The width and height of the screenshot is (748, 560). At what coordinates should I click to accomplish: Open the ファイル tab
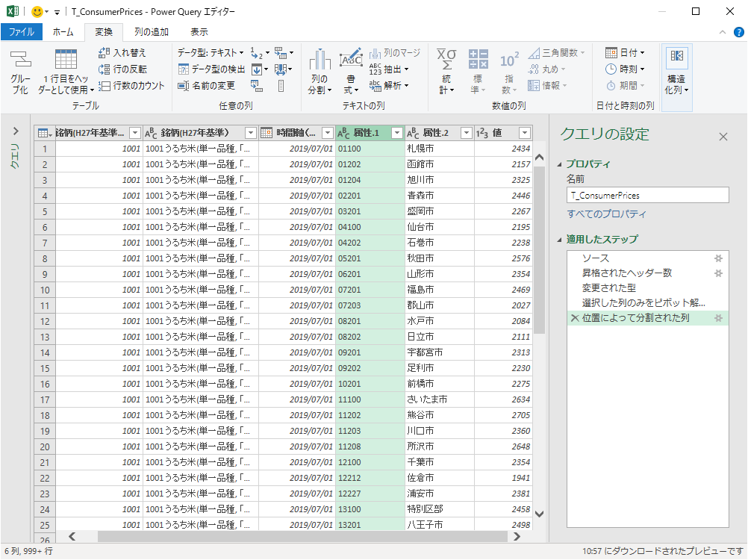click(21, 32)
